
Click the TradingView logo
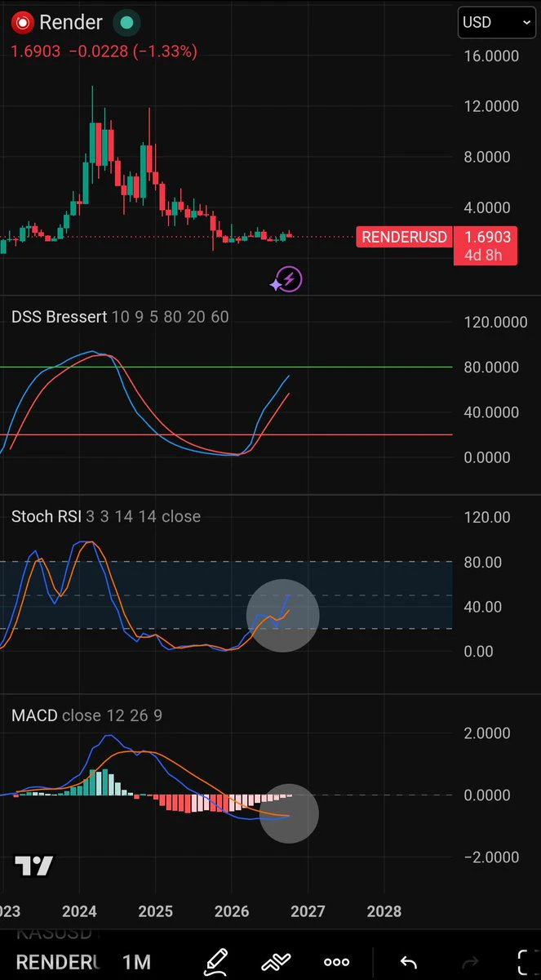click(33, 866)
